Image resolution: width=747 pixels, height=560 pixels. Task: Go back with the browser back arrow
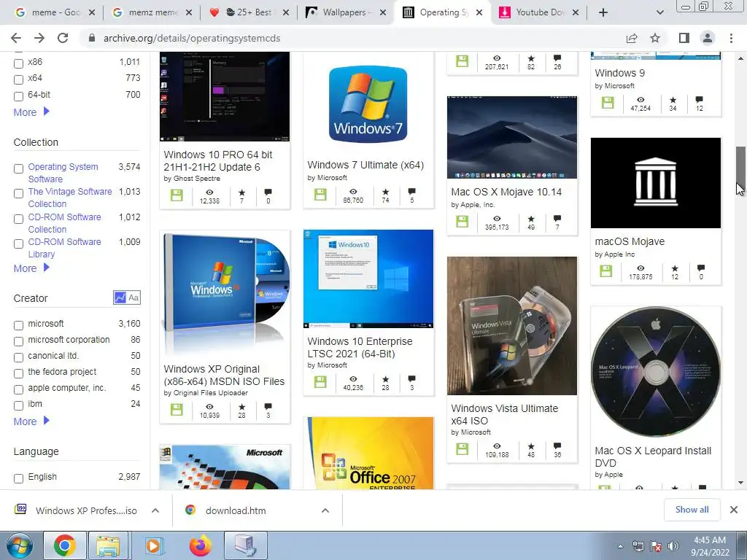pos(16,38)
